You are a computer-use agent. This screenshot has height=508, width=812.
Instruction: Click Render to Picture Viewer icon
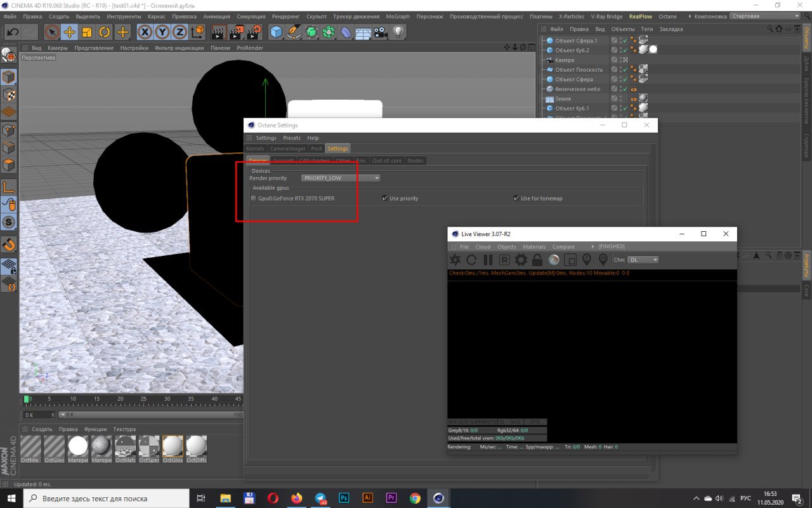click(x=236, y=31)
